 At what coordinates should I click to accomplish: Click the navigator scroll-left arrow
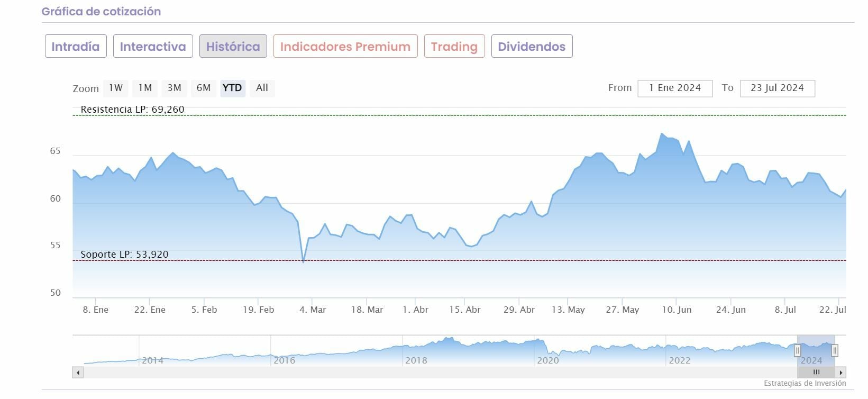(x=78, y=373)
